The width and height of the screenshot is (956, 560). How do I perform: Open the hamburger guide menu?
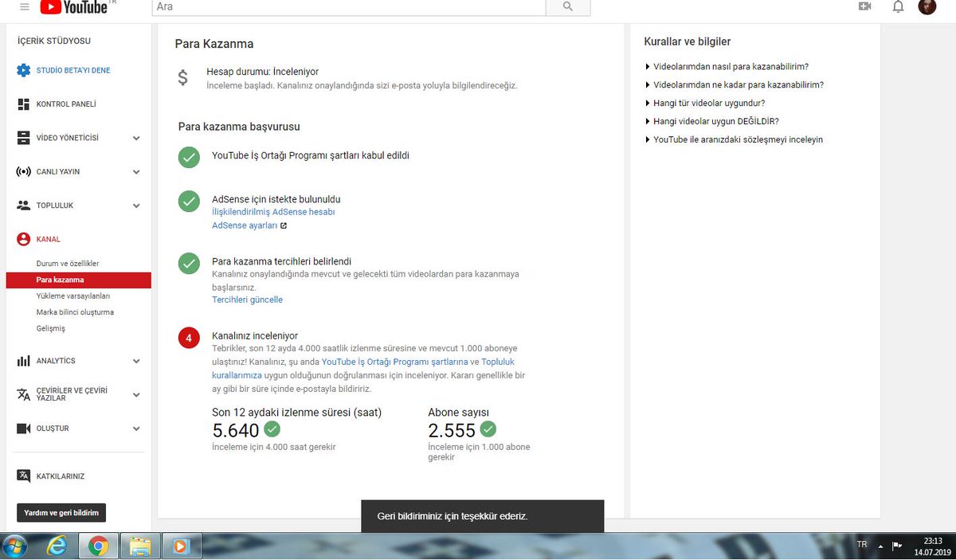(24, 6)
